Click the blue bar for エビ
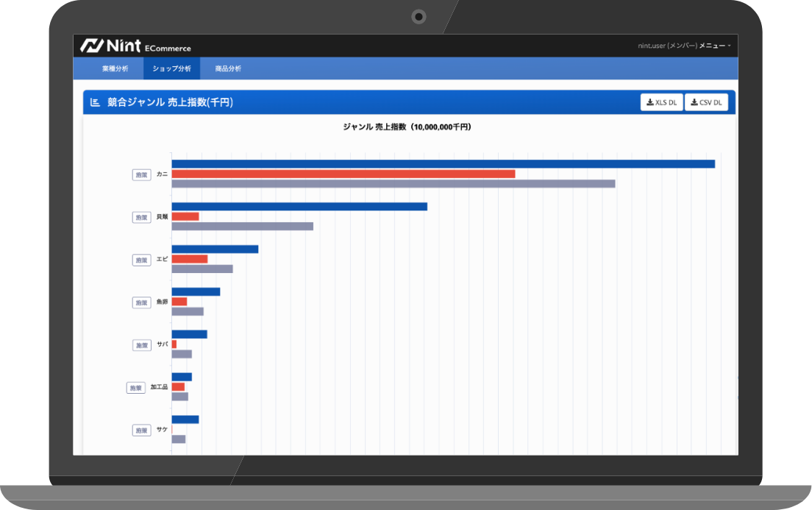Image resolution: width=812 pixels, height=510 pixels. point(215,249)
